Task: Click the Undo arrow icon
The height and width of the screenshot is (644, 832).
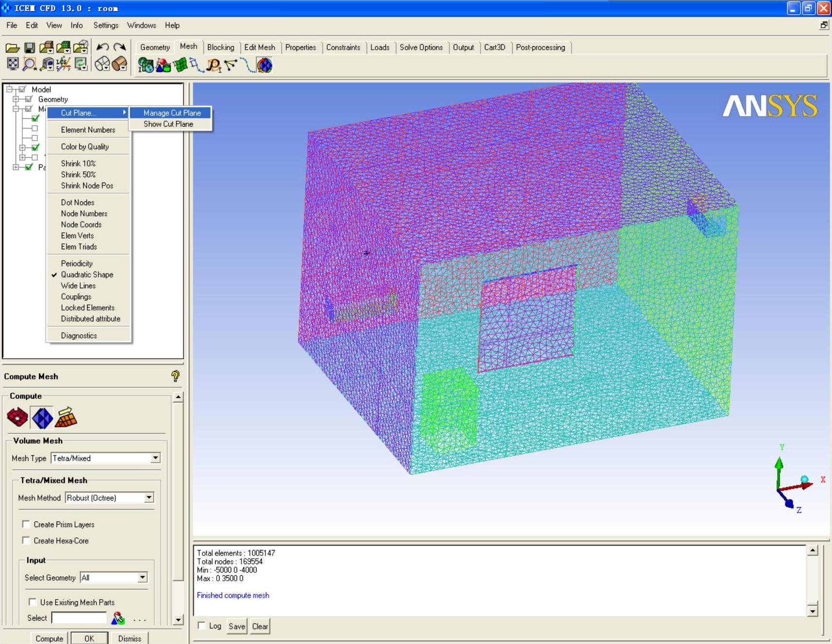Action: pyautogui.click(x=102, y=47)
